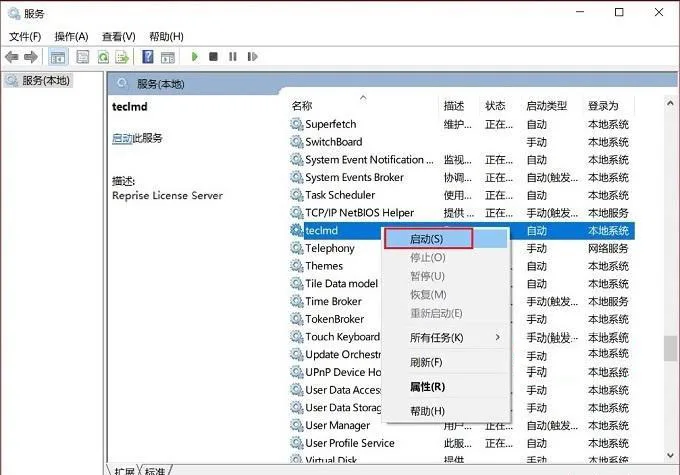Click the Refresh toolbar icon

coord(103,57)
